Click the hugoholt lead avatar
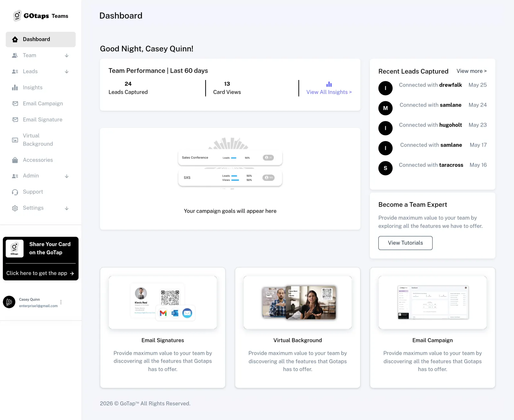 click(385, 128)
